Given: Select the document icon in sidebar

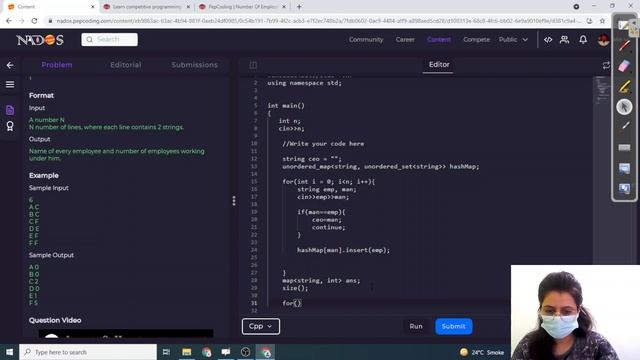Looking at the screenshot, I should click(x=10, y=110).
